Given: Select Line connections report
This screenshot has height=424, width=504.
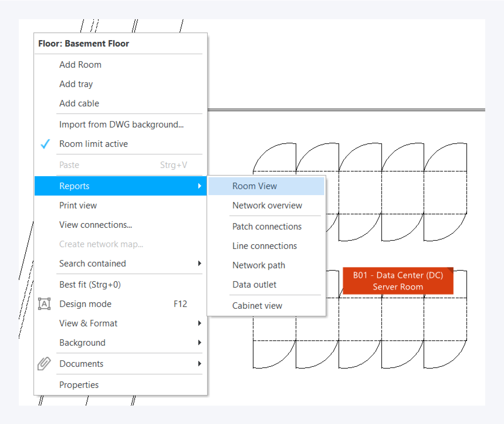Looking at the screenshot, I should (265, 246).
